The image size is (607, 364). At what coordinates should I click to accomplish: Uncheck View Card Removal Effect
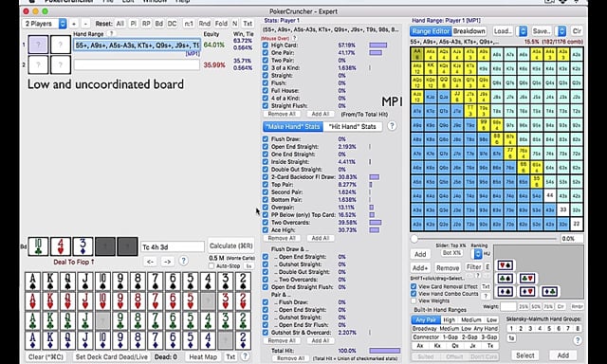pyautogui.click(x=414, y=286)
